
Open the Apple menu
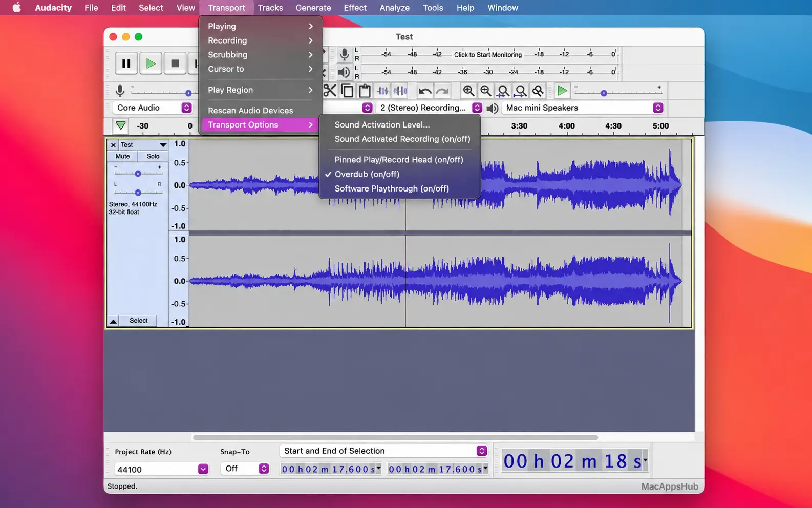pyautogui.click(x=16, y=8)
